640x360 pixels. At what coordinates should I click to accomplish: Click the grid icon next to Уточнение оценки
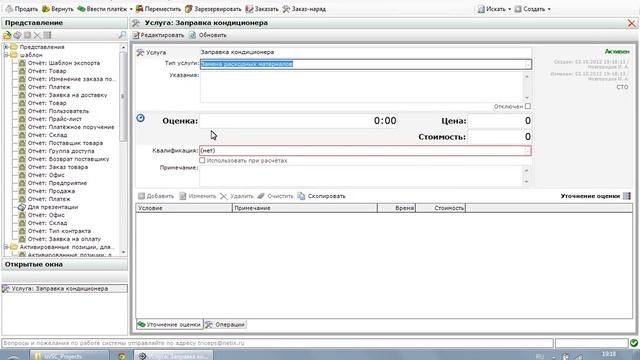click(x=627, y=196)
